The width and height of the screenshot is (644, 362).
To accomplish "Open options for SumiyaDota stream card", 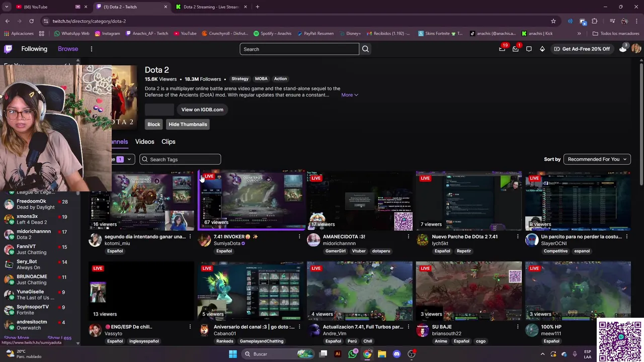I will coord(299,236).
